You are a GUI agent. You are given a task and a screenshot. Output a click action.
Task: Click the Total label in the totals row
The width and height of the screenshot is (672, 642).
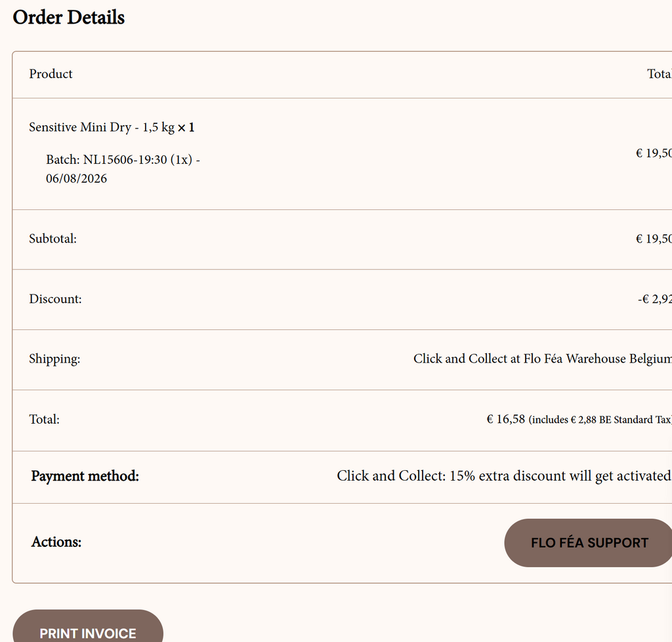click(x=44, y=420)
